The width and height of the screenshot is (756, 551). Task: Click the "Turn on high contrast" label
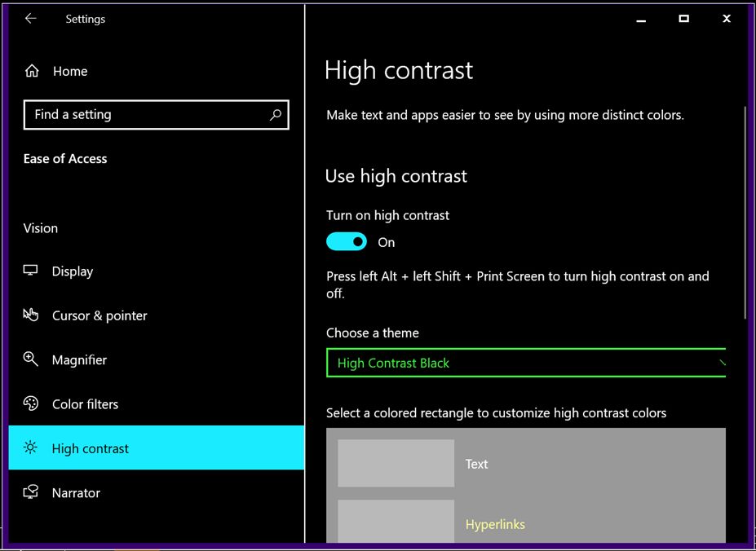(387, 215)
